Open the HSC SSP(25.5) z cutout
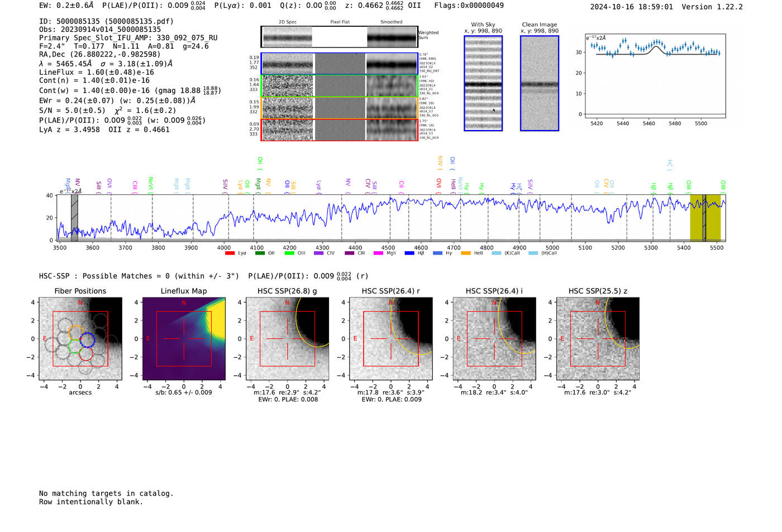This screenshot has width=782, height=532. tap(598, 339)
